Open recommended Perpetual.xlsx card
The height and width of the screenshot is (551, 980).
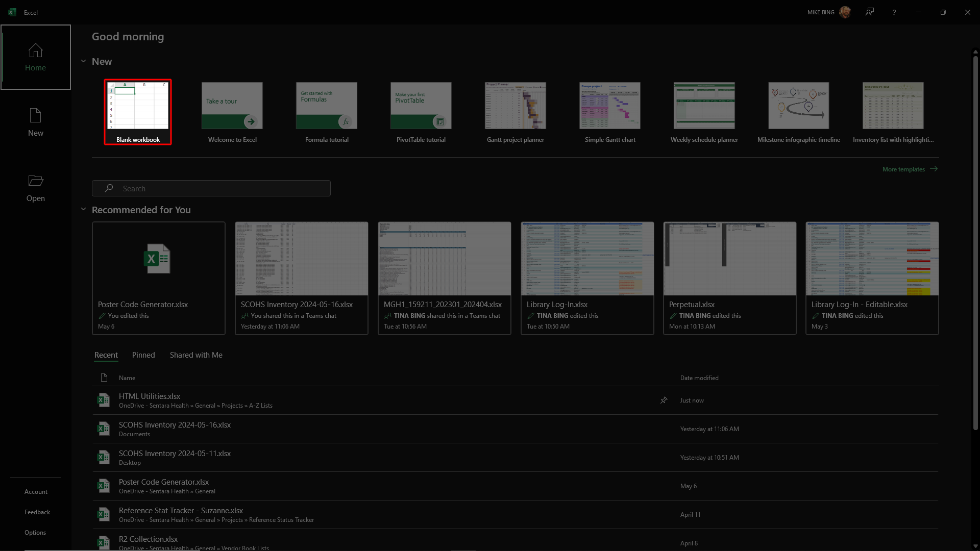730,278
